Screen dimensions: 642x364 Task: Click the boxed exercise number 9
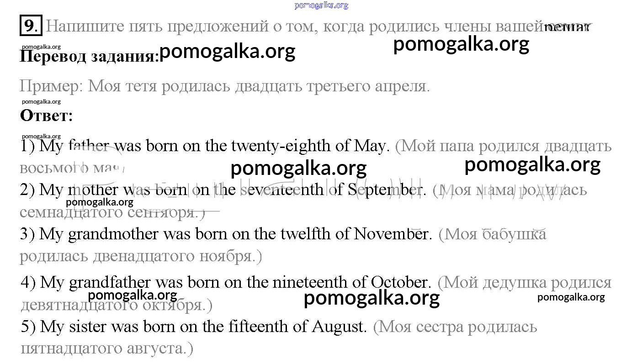[x=31, y=26]
